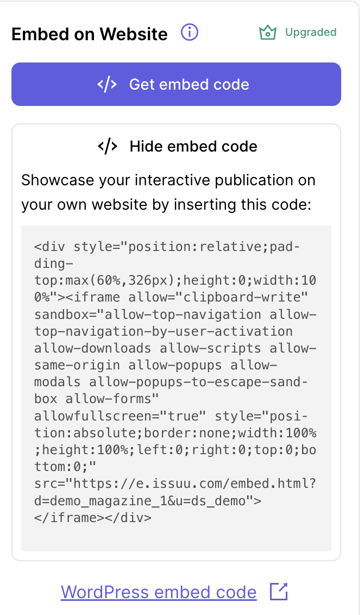Click the closing </iframe></div> code line
This screenshot has height=615, width=364.
93,517
